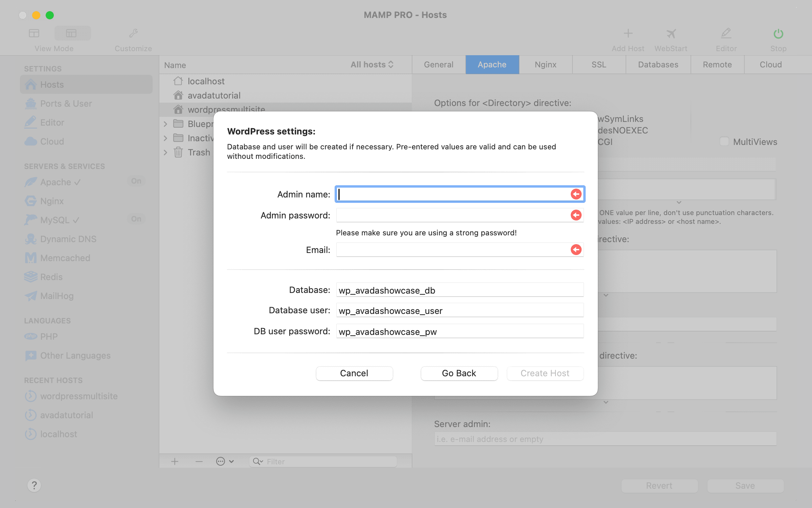Edit the Database name field
812x508 pixels.
click(x=460, y=290)
